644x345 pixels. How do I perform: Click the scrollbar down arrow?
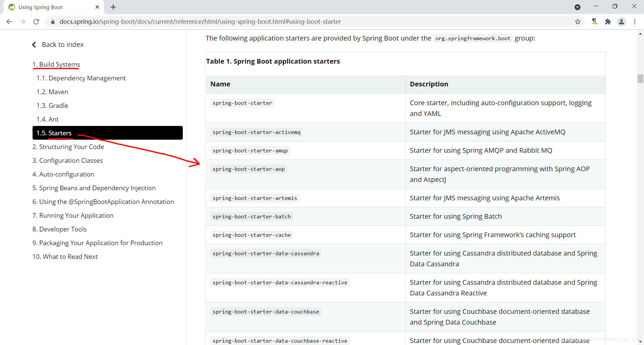(x=640, y=342)
